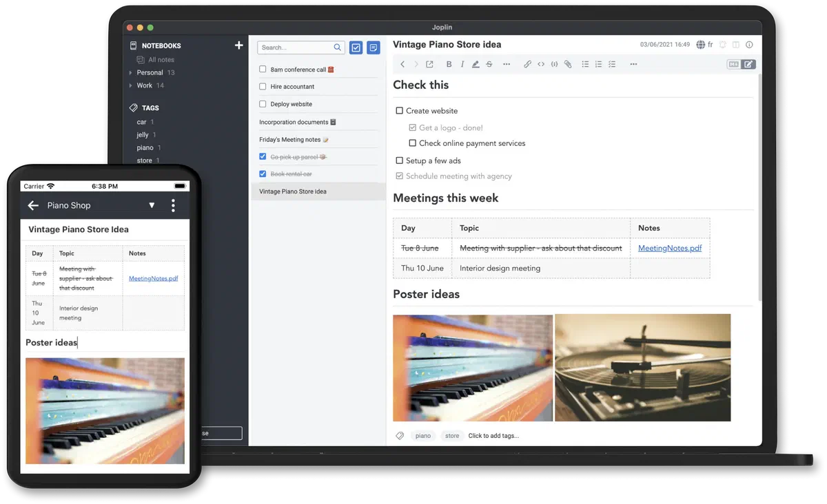827x504 pixels.
Task: Insert a hyperlink using the link icon
Action: pyautogui.click(x=527, y=64)
